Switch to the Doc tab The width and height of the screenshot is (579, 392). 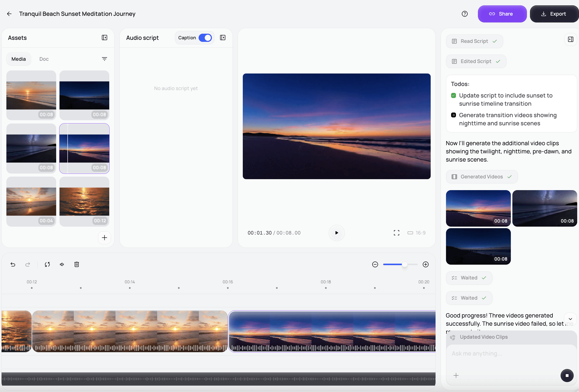pos(44,59)
